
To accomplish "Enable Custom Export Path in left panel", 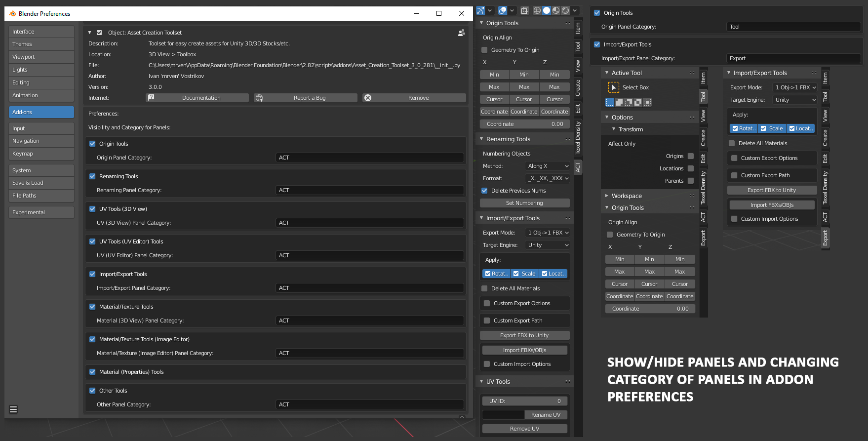I will [x=487, y=321].
